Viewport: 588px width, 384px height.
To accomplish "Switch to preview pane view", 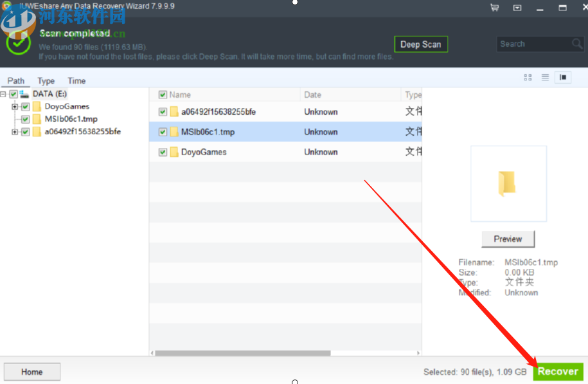I will (563, 77).
